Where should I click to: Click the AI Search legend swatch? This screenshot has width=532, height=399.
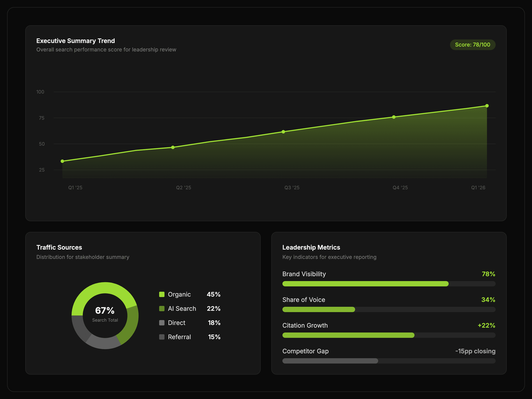coord(162,309)
